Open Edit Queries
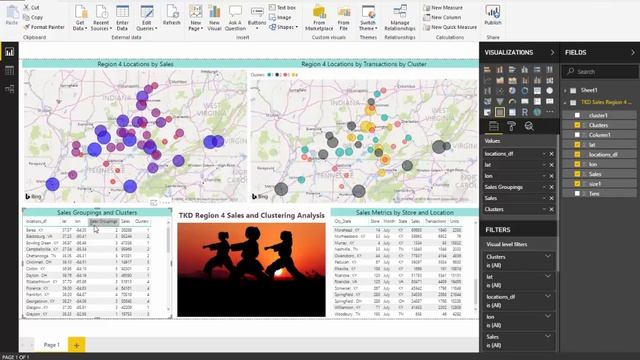 147,18
